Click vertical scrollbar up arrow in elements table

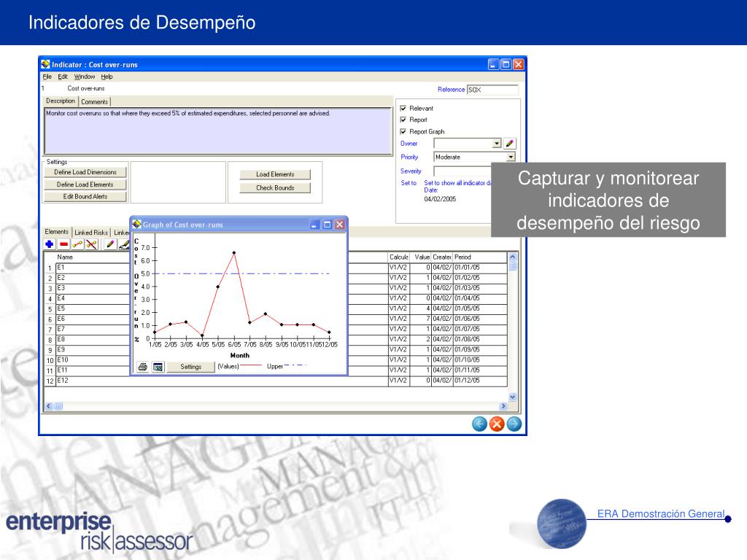coord(513,257)
